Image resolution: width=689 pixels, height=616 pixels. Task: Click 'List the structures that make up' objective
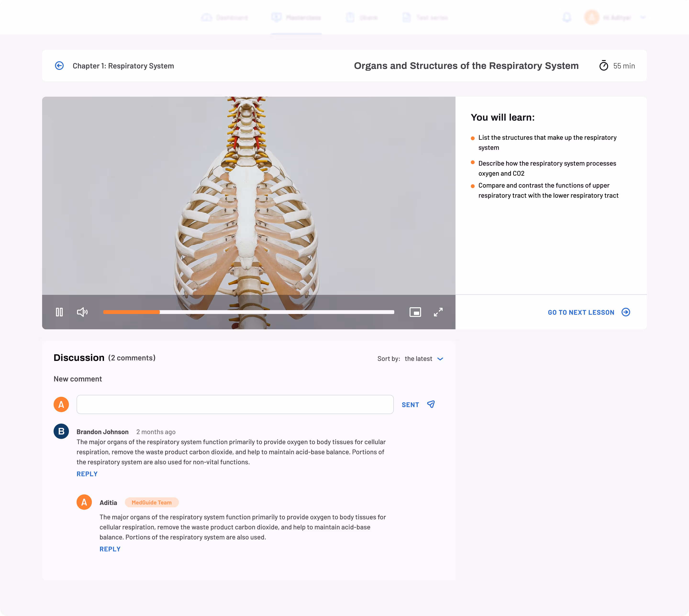point(548,142)
